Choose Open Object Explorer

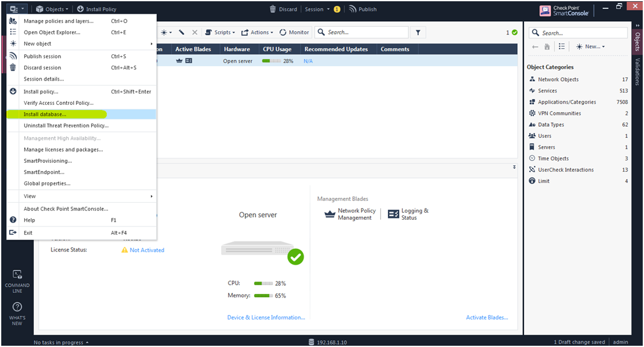pos(81,32)
